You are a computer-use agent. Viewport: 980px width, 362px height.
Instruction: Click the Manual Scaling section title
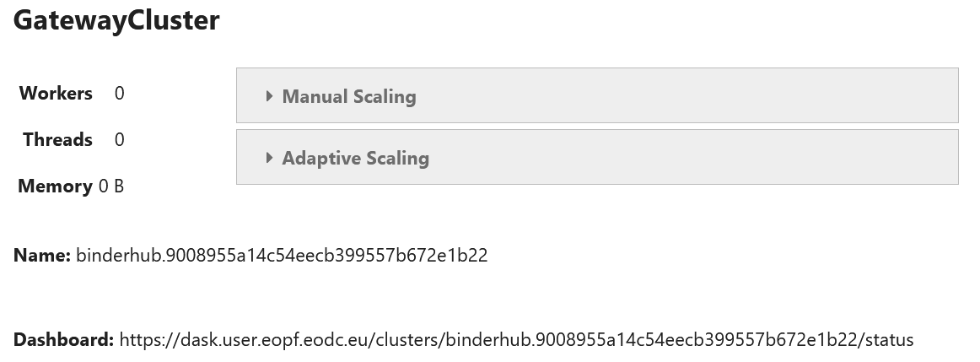348,96
